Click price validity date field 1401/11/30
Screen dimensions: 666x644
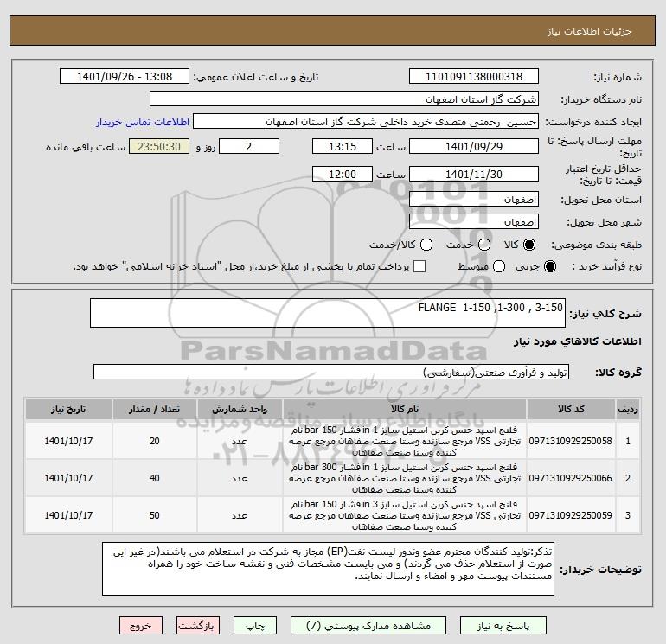[x=474, y=174]
